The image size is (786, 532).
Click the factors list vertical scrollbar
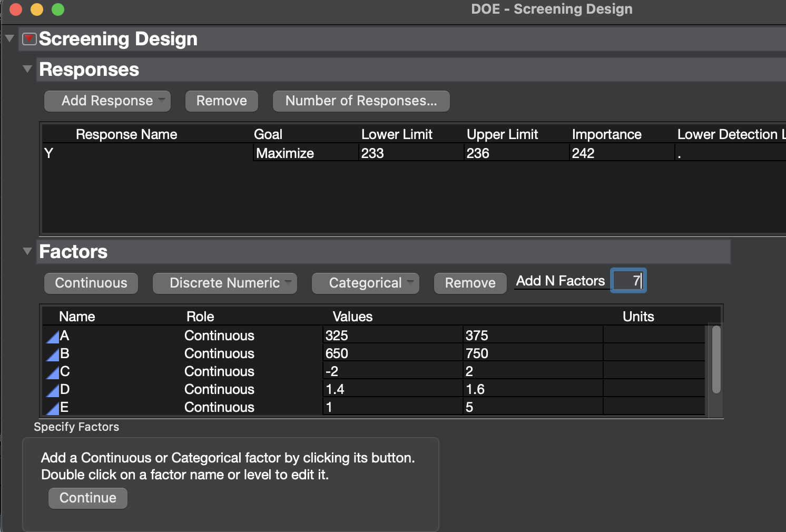716,360
